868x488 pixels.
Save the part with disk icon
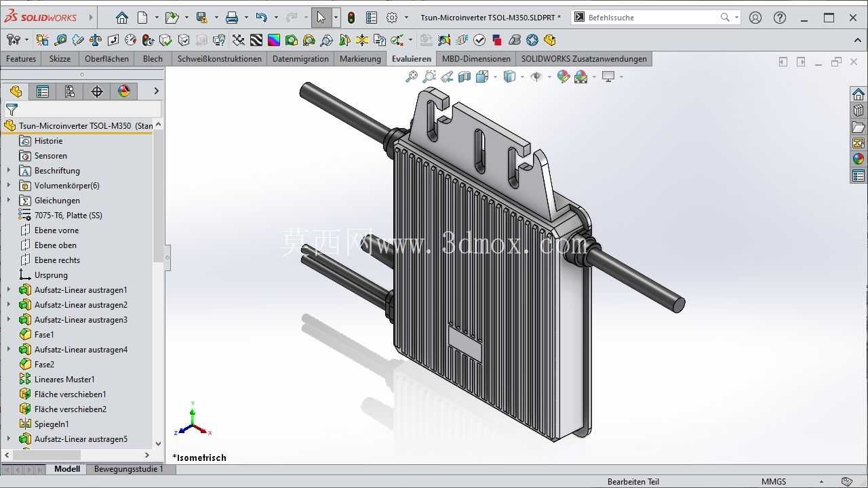(x=201, y=18)
